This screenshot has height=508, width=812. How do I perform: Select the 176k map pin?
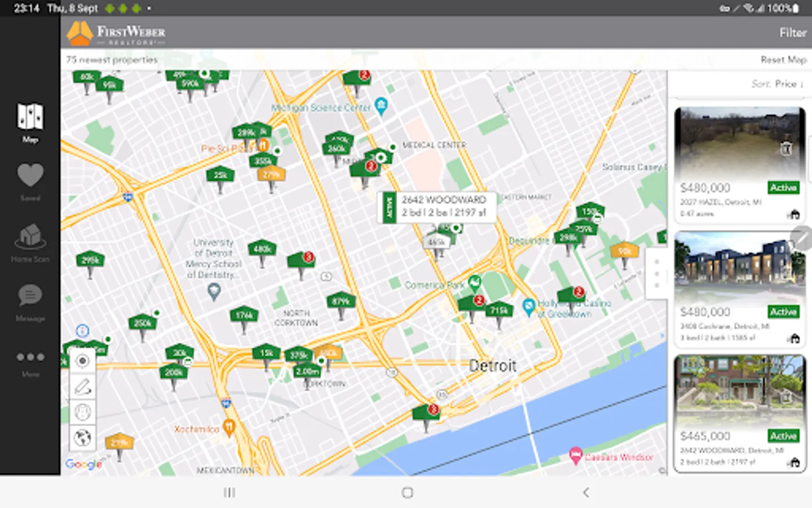pyautogui.click(x=244, y=316)
